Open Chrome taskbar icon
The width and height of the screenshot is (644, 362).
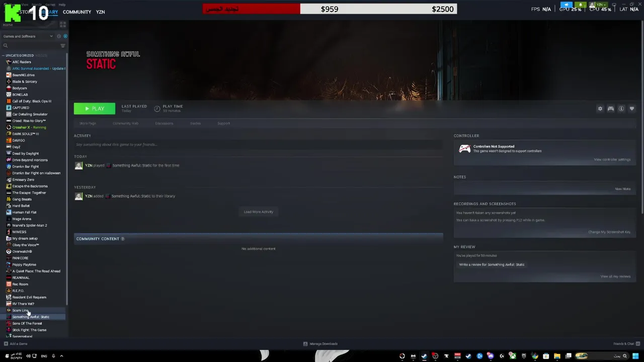pyautogui.click(x=535, y=356)
